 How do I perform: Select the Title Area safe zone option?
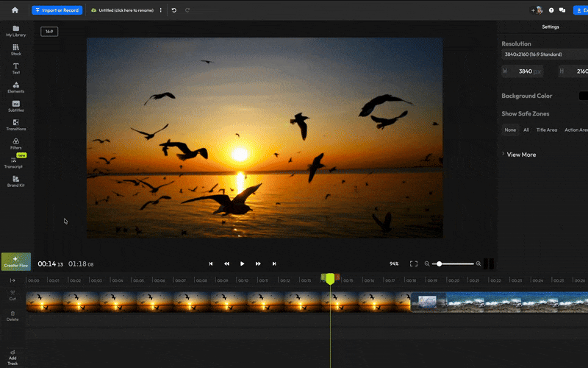pos(546,130)
